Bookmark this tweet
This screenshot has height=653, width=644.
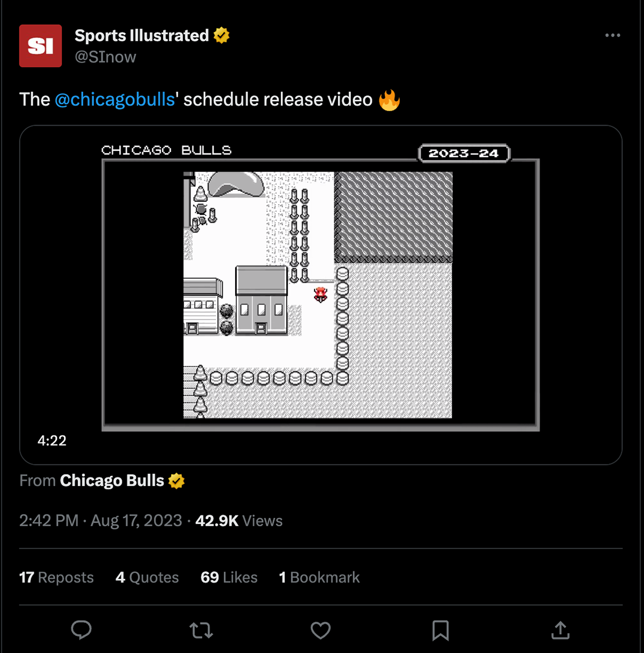click(440, 630)
